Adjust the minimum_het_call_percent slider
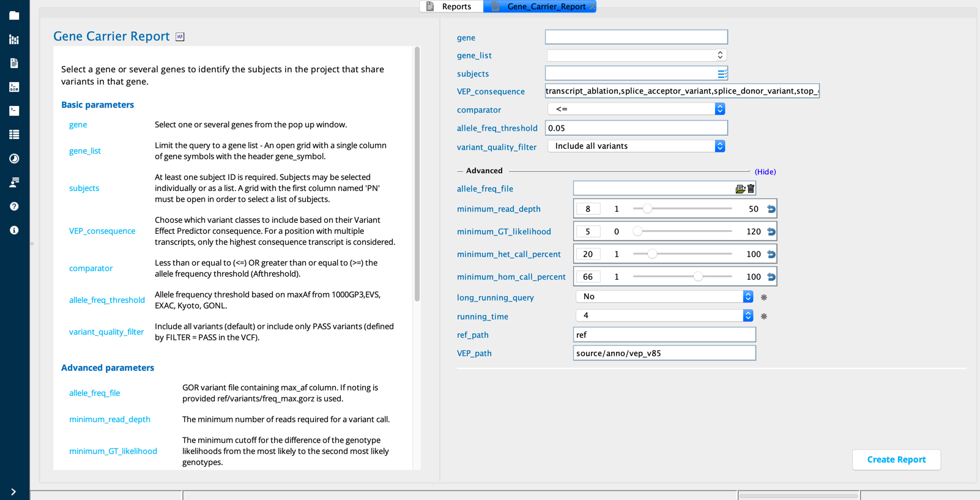This screenshot has width=980, height=500. coord(682,255)
